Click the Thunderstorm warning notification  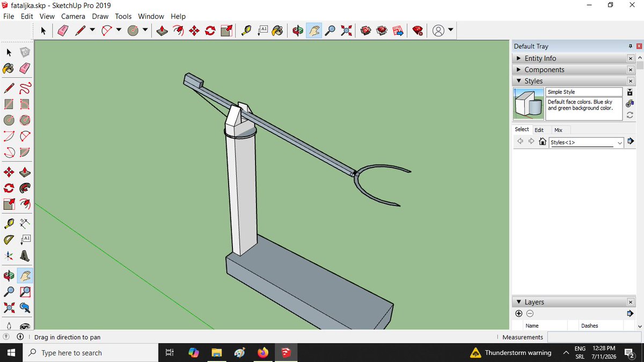511,353
